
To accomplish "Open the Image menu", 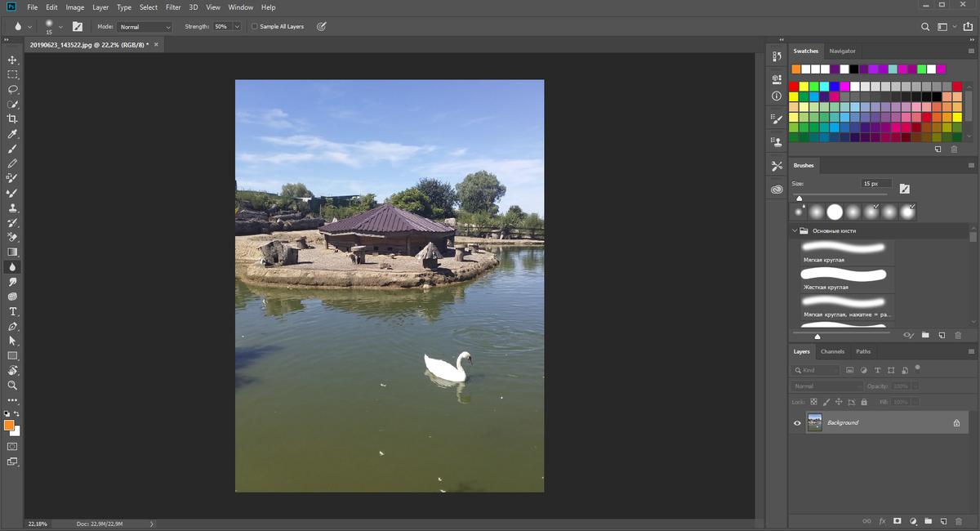I will coord(75,7).
